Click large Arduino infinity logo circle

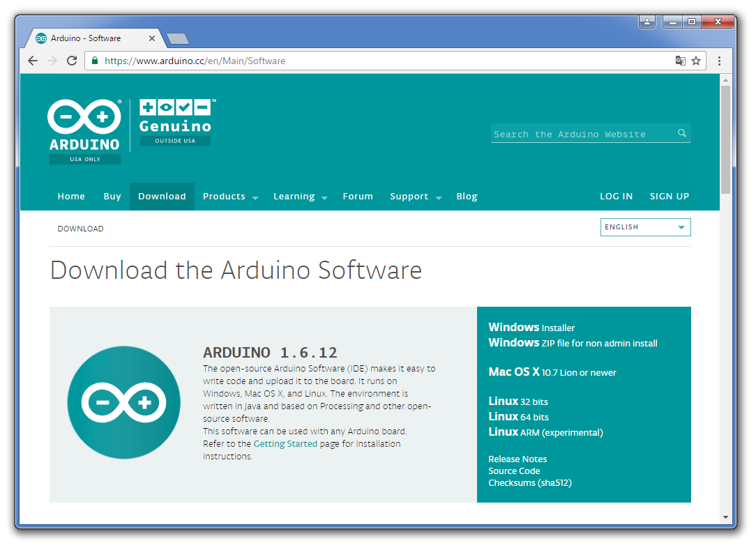click(x=124, y=402)
